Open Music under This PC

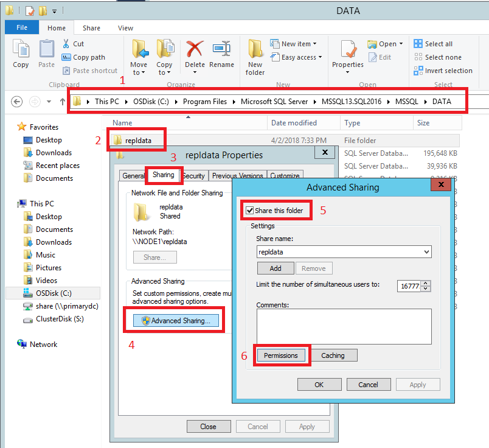coord(40,255)
